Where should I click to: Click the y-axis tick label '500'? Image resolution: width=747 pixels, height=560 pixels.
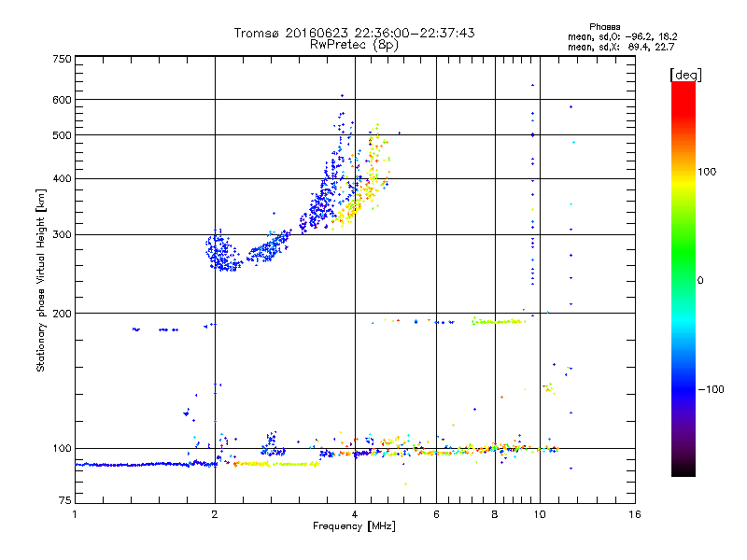[x=62, y=135]
